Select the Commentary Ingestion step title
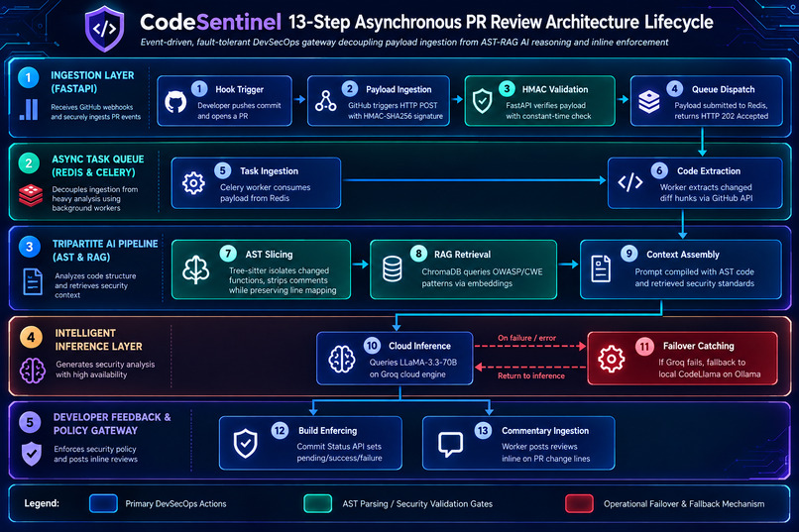 pos(545,431)
